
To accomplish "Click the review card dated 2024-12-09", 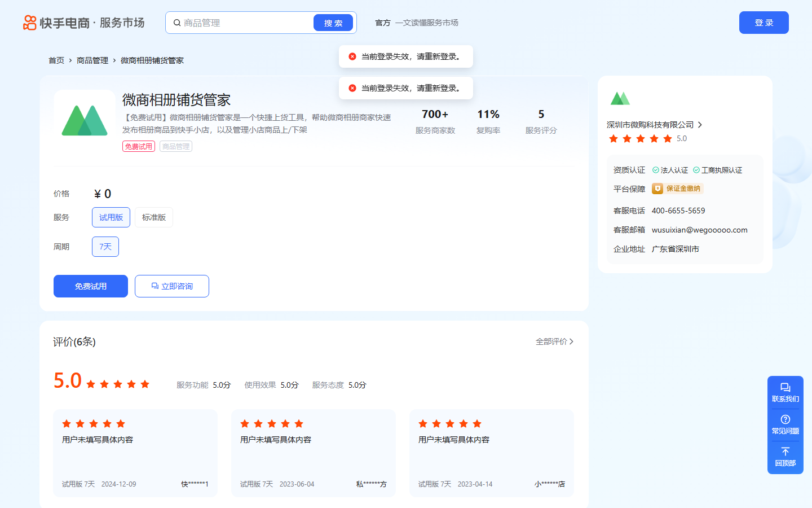I will pyautogui.click(x=135, y=453).
